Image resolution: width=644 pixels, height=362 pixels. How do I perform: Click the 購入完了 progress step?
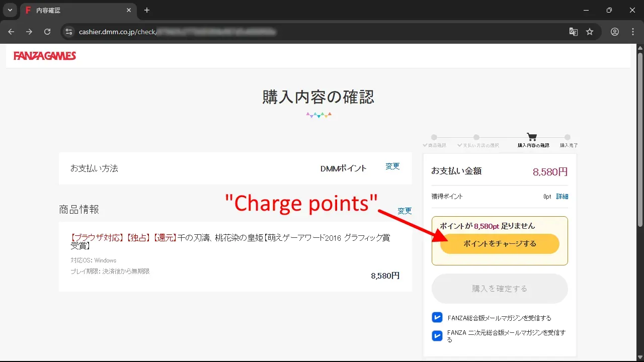[x=569, y=141]
